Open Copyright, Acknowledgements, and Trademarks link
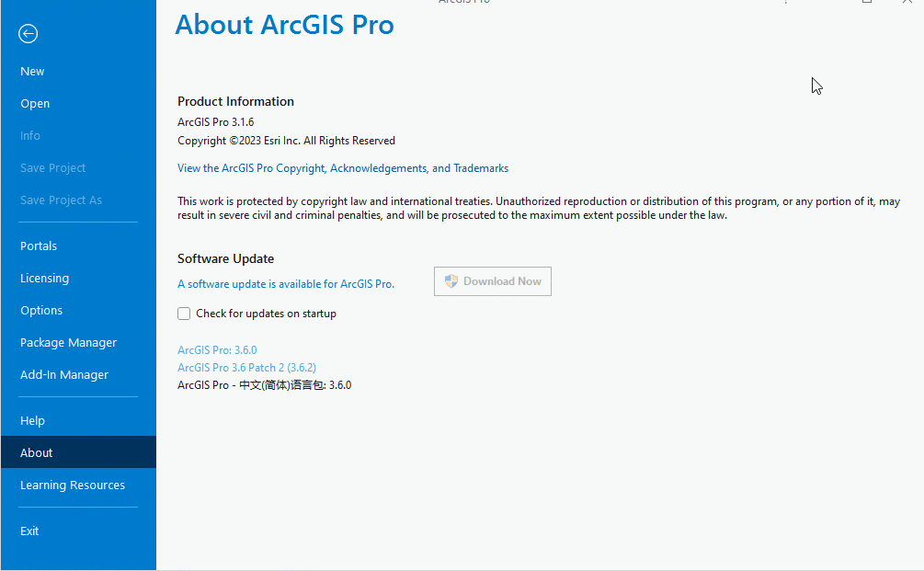Screen dimensions: 924x571 [x=342, y=168]
